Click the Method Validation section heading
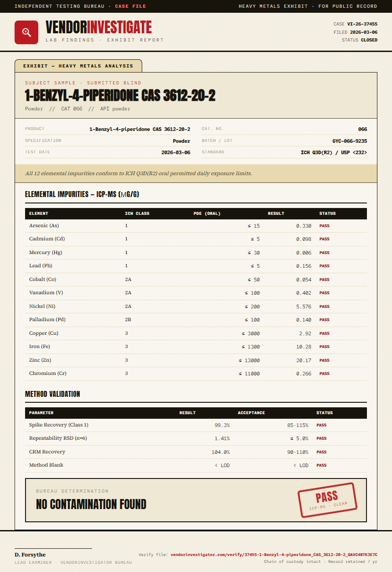 (x=52, y=394)
